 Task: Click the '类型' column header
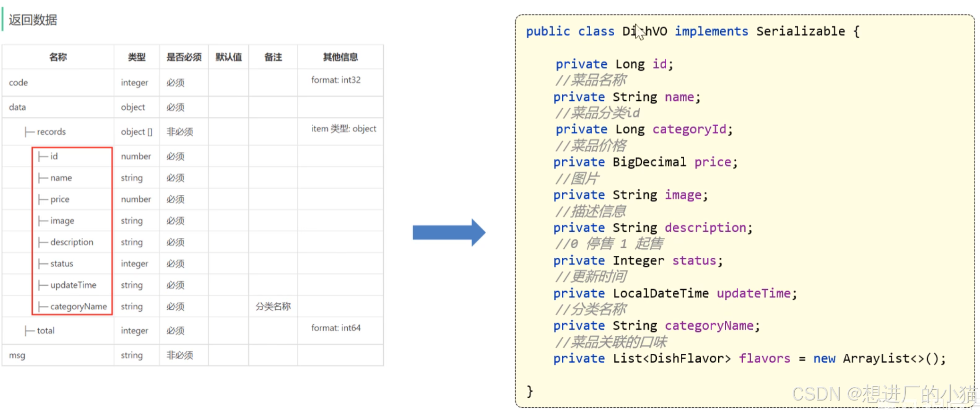click(137, 57)
